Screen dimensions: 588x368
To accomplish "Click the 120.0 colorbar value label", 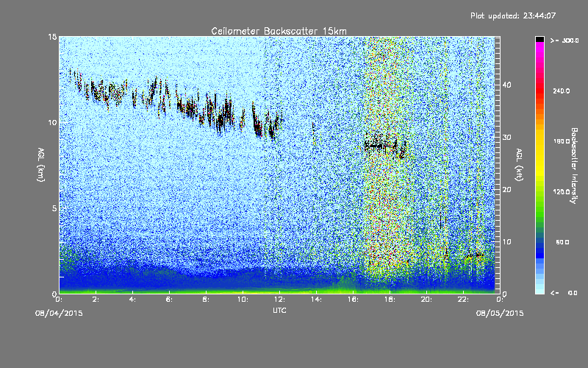I will click(x=562, y=192).
